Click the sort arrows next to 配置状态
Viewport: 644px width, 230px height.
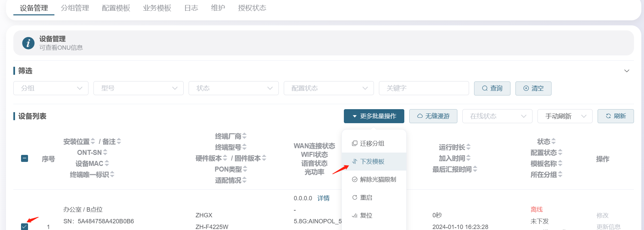[560, 153]
